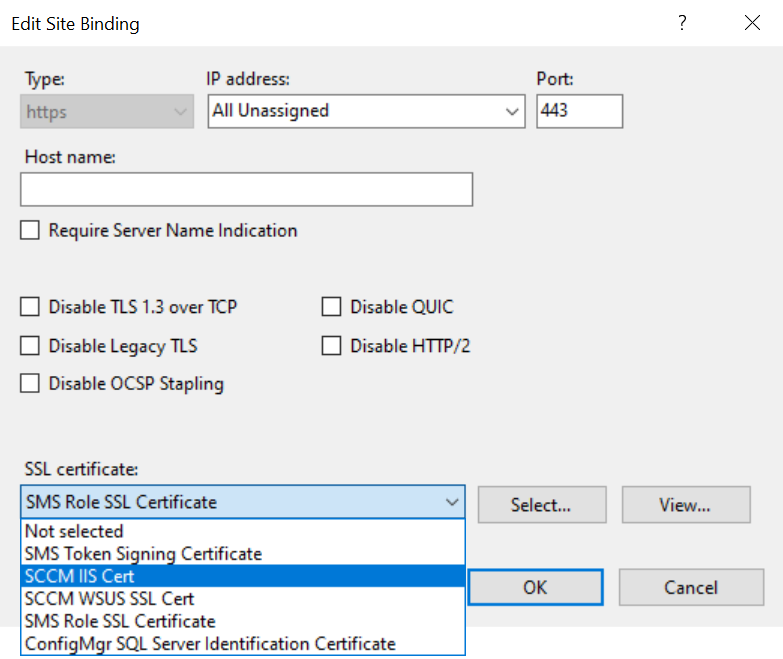Image resolution: width=783 pixels, height=659 pixels.
Task: Select SCCM IIS Cert from list
Action: click(243, 576)
